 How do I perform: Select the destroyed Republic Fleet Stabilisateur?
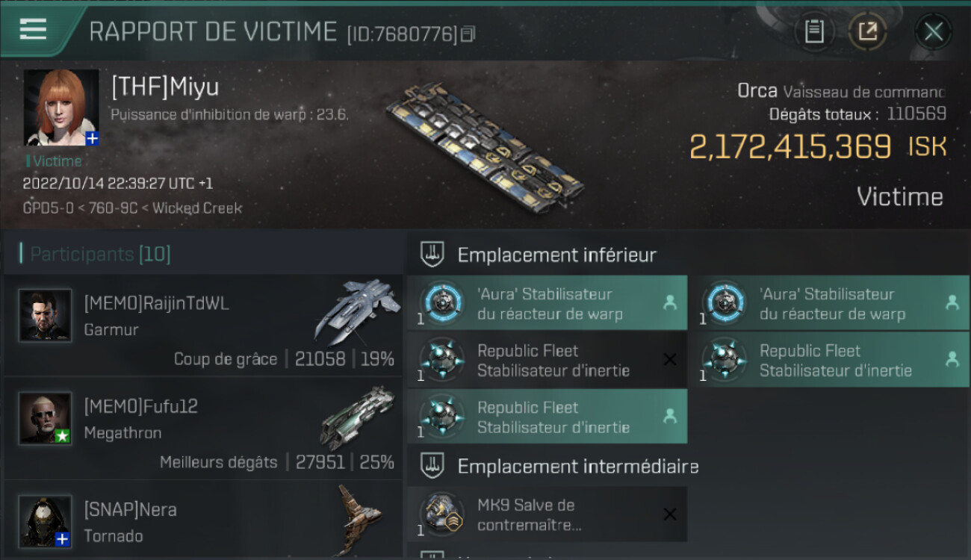(x=547, y=360)
